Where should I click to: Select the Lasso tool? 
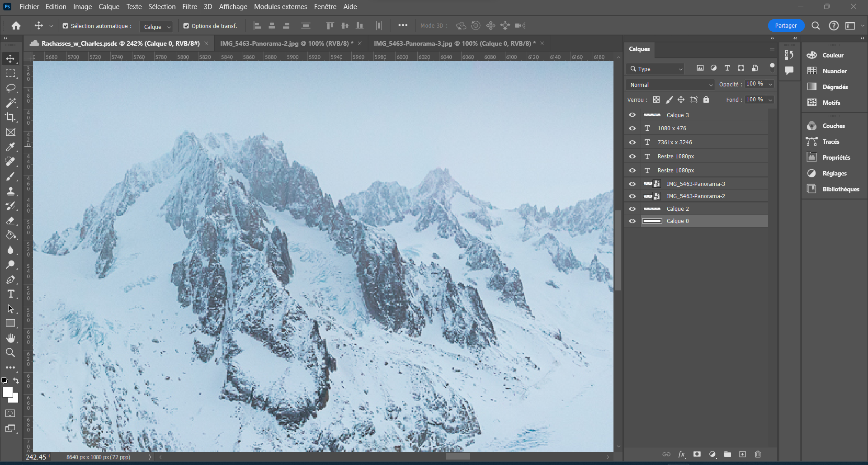[x=11, y=88]
